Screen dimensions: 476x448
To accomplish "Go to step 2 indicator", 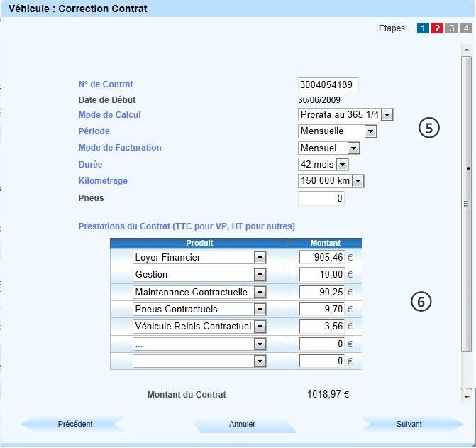I will tap(437, 28).
